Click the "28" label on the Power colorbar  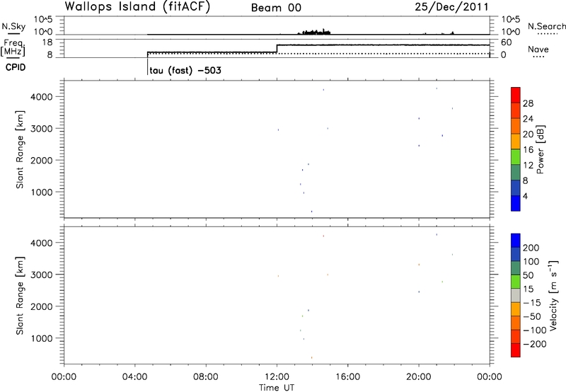pos(528,103)
